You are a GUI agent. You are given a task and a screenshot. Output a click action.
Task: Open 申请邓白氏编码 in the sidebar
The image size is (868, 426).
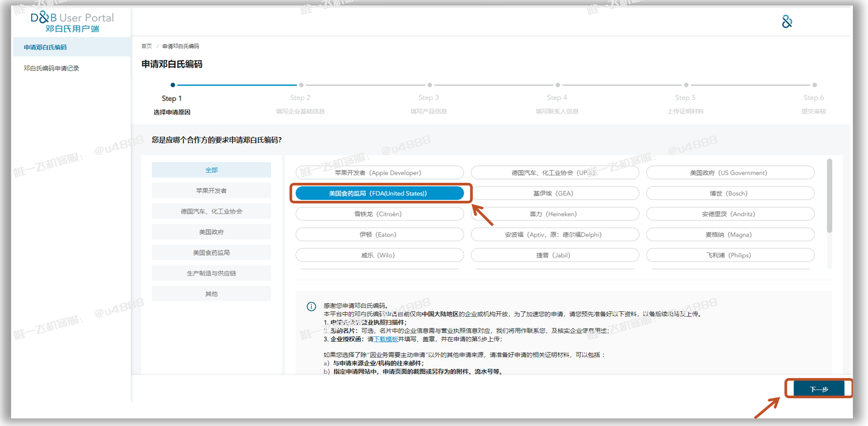pos(71,47)
